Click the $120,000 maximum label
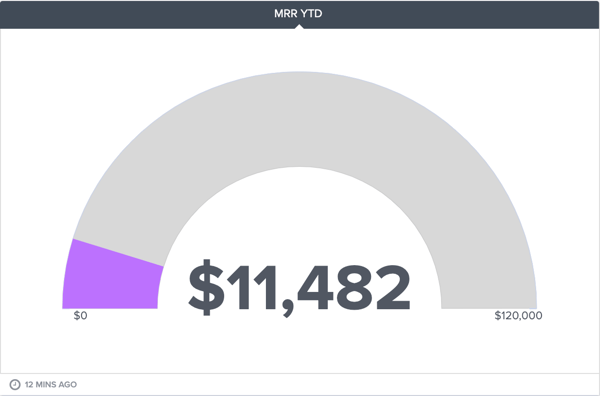This screenshot has height=396, width=600. 518,316
